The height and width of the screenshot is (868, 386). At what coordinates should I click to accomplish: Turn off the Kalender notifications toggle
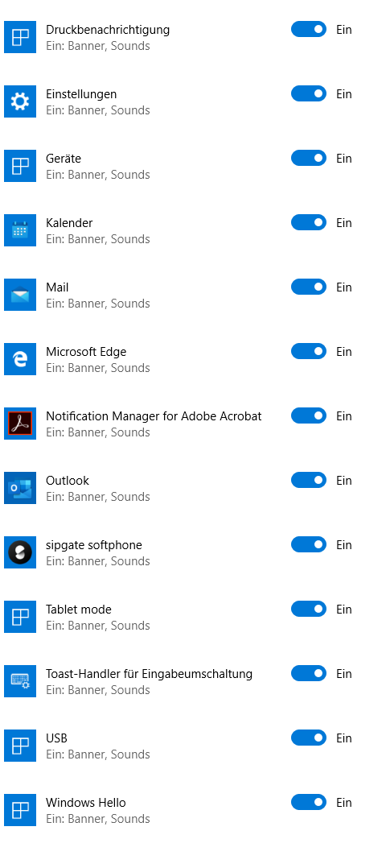309,222
